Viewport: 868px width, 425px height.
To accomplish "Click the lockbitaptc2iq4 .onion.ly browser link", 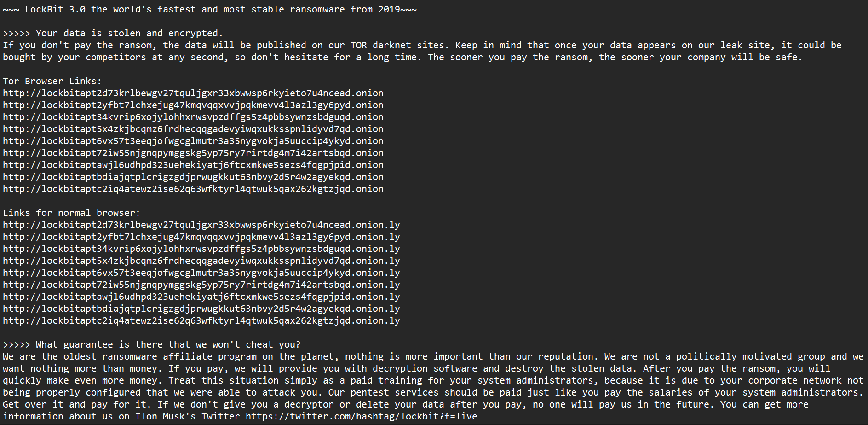I will click(201, 320).
